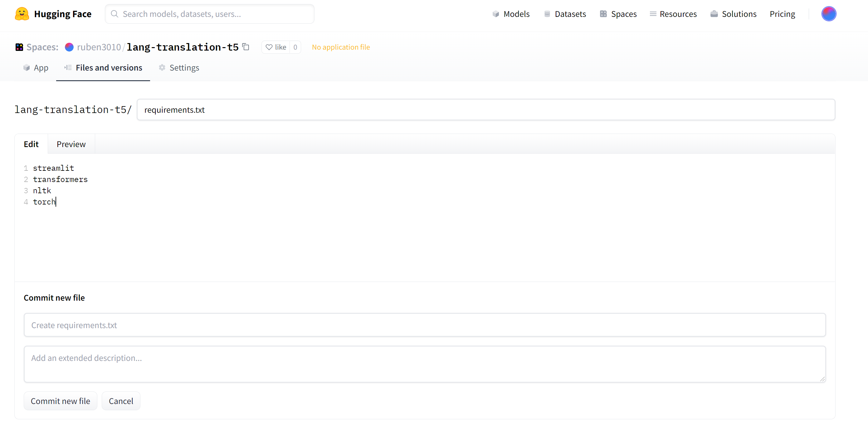This screenshot has width=868, height=443.
Task: Click the ruben3010 username link
Action: (x=99, y=47)
